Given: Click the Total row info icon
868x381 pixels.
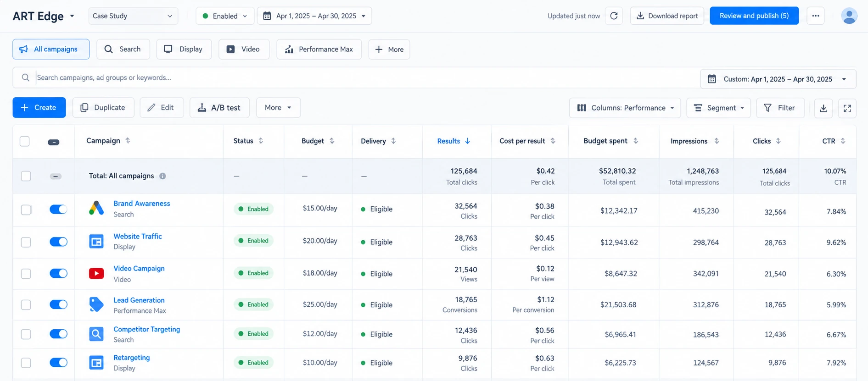Looking at the screenshot, I should 162,176.
